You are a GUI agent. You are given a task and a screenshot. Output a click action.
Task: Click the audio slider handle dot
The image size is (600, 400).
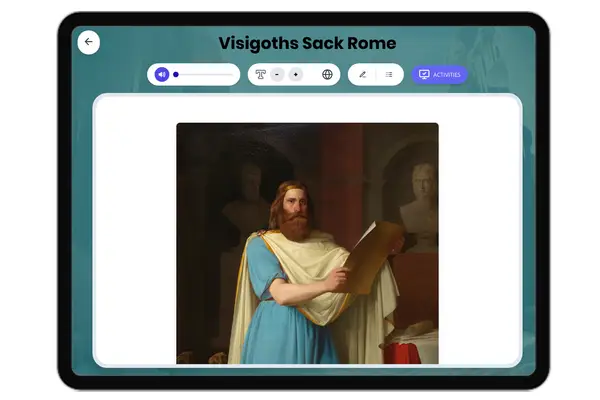click(x=176, y=74)
